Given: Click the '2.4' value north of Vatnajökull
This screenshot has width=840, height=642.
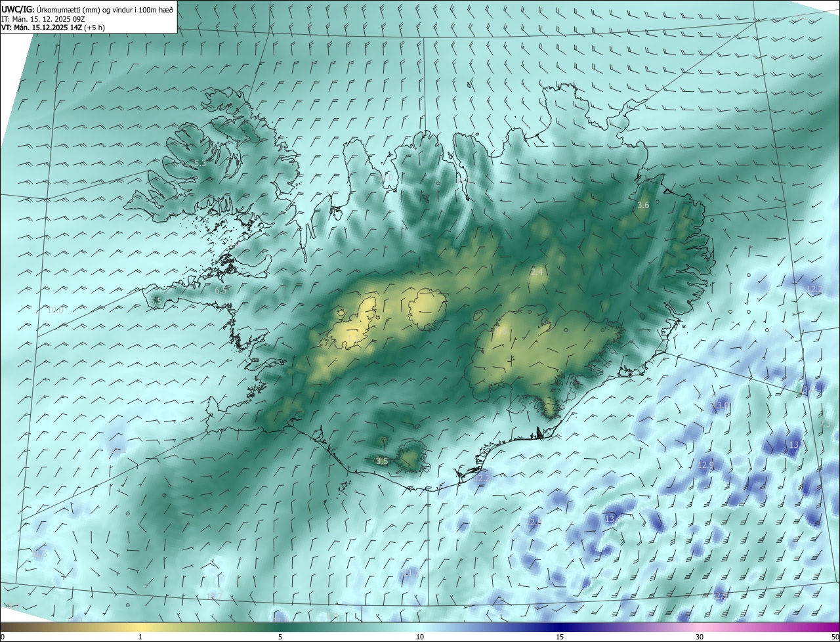Looking at the screenshot, I should click(537, 272).
